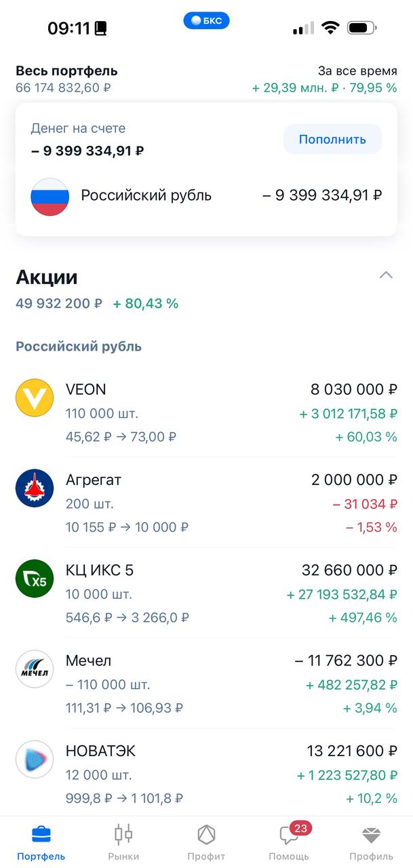Tap the Акции total 49 932 200 ₽
The height and width of the screenshot is (868, 413).
[x=59, y=304]
